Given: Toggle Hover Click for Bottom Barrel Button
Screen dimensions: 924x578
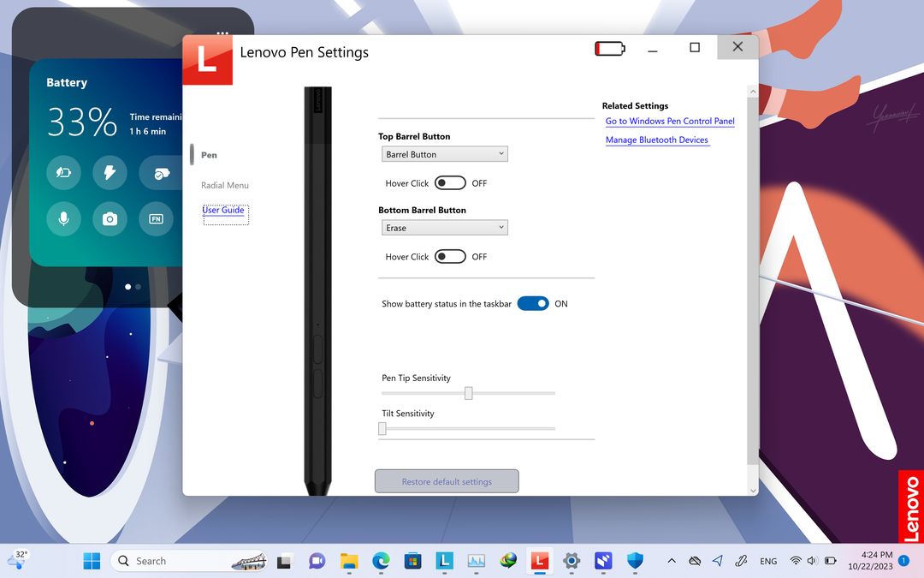Looking at the screenshot, I should 450,256.
